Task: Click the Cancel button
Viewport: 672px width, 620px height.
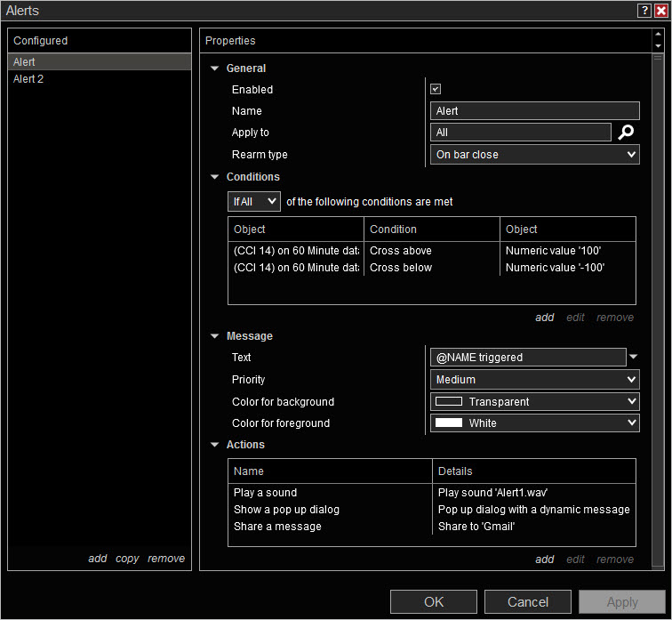Action: 527,602
